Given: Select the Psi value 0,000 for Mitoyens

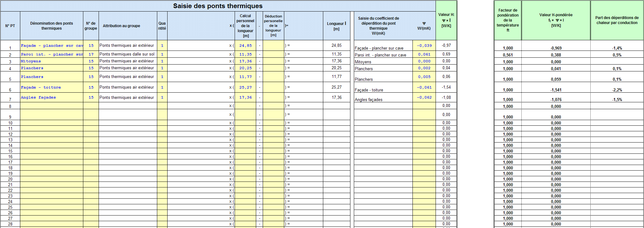Looking at the screenshot, I should pyautogui.click(x=424, y=61).
